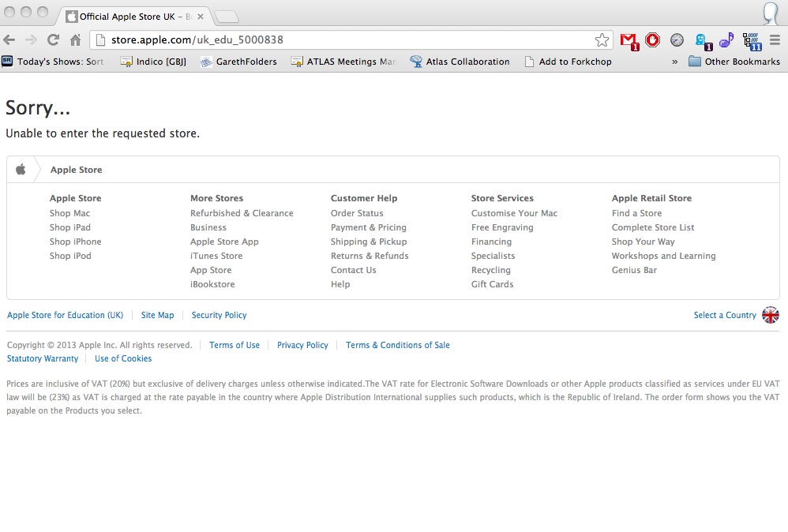Open iBookstore link
Screen dimensions: 788x532
pos(212,284)
